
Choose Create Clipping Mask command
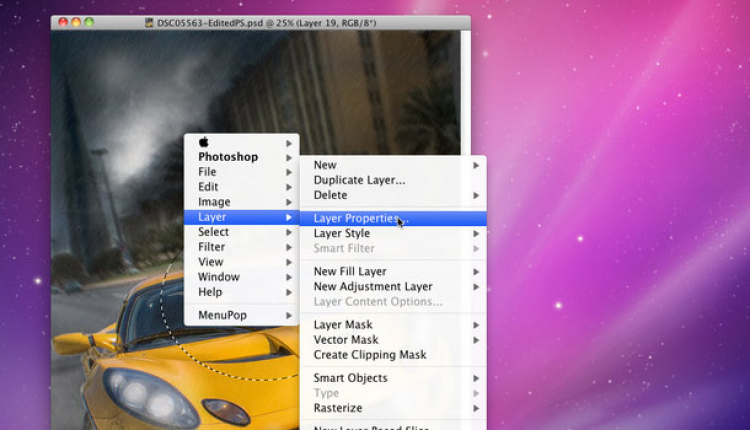(393, 355)
